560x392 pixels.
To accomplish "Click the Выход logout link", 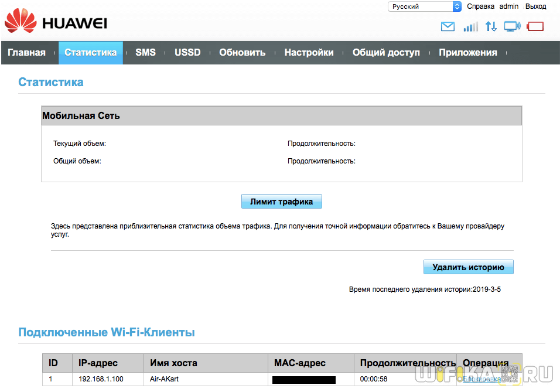I will click(x=535, y=6).
